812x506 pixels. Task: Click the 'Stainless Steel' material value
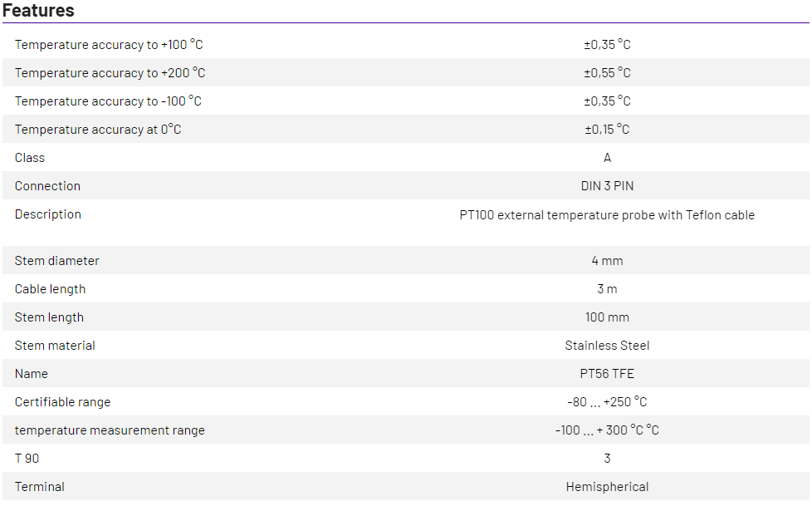[x=607, y=346]
